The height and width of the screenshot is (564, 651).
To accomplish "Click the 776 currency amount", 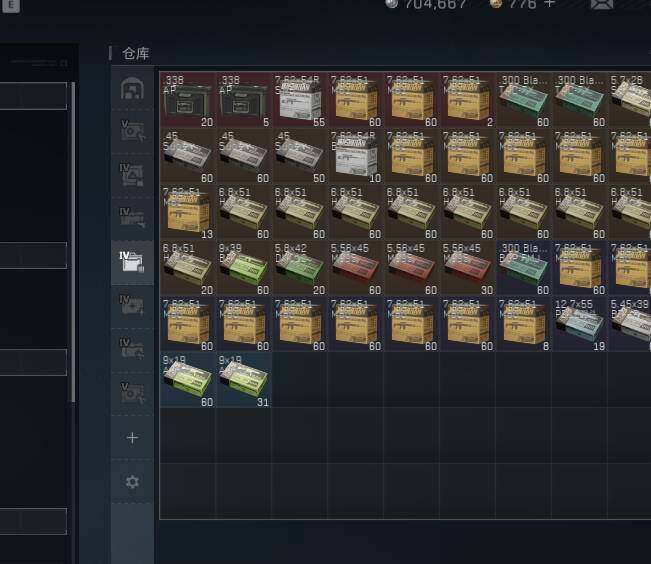I will [523, 4].
